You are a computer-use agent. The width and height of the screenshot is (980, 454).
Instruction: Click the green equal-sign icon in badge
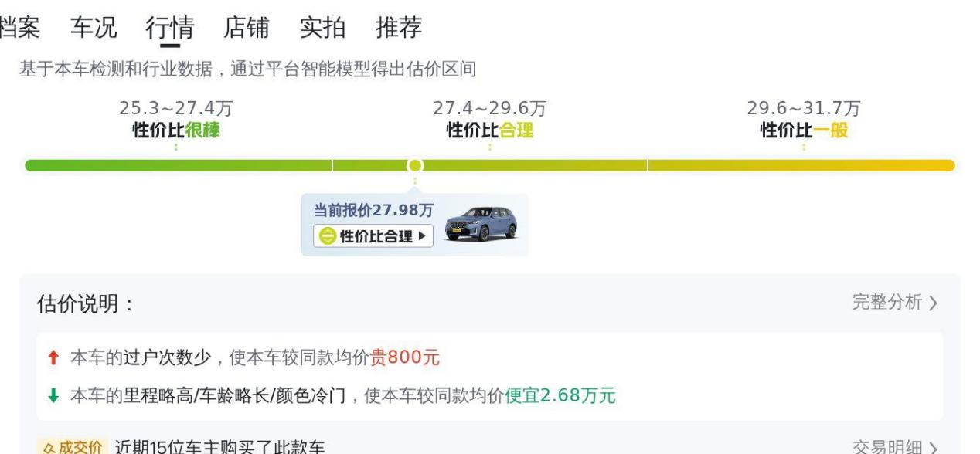[x=328, y=236]
